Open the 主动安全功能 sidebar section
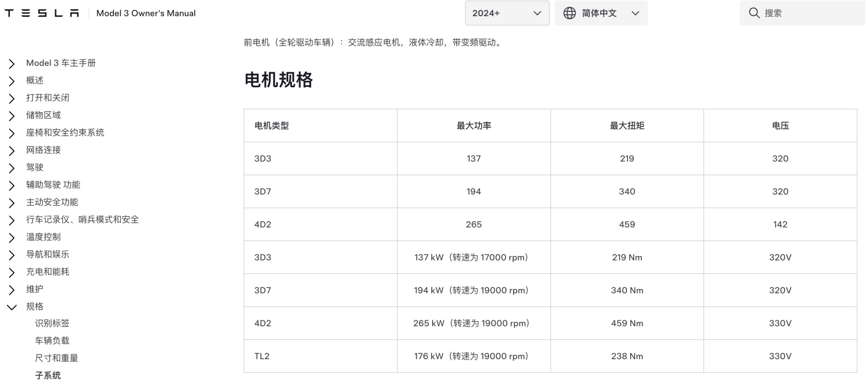Image resolution: width=868 pixels, height=384 pixels. (52, 202)
